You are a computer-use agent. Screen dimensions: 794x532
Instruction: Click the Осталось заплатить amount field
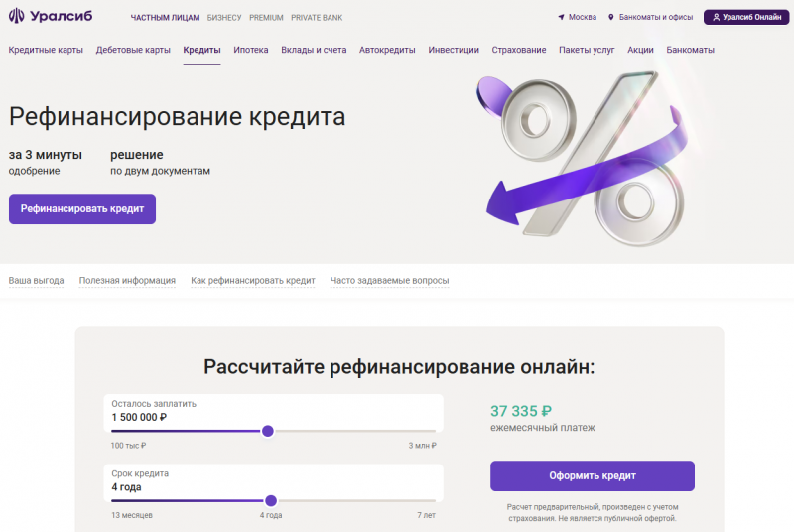(274, 411)
